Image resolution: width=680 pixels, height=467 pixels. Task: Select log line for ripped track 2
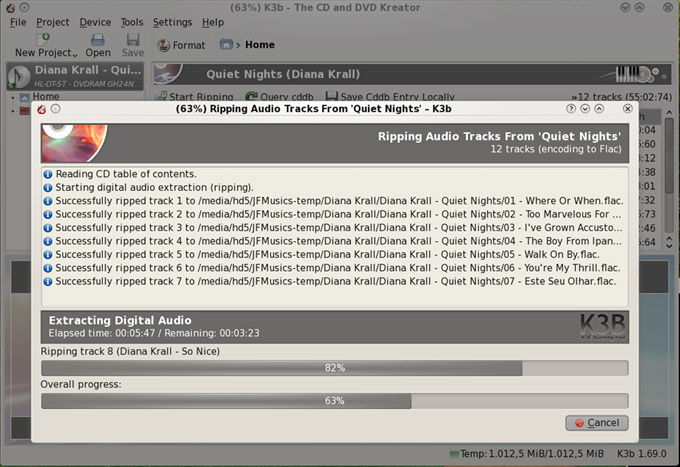[335, 214]
